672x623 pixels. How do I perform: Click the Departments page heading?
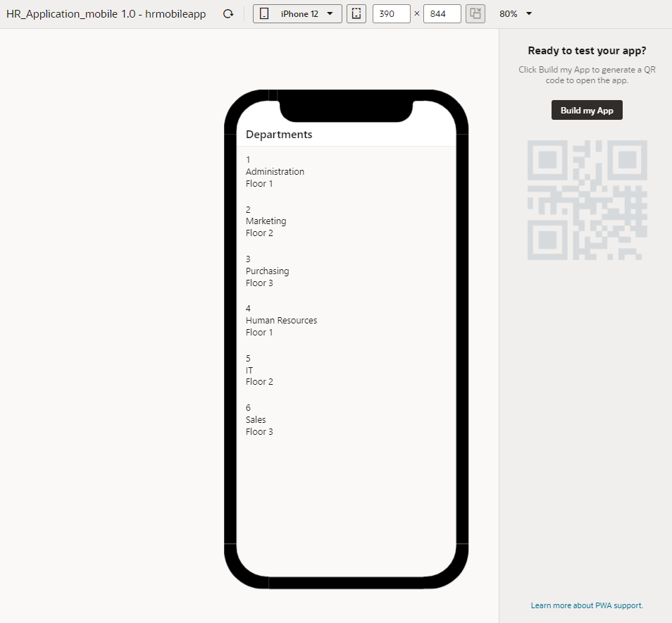point(279,134)
